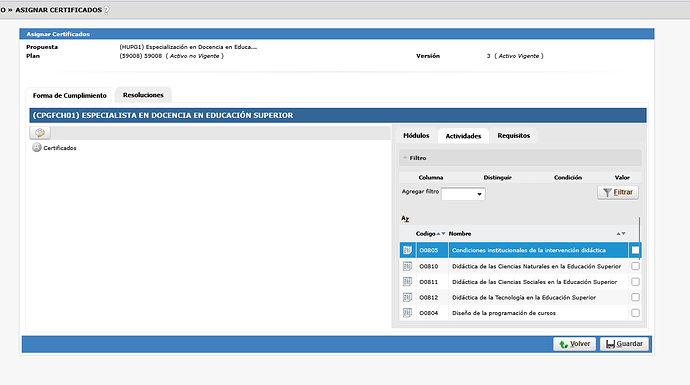The width and height of the screenshot is (690, 385).
Task: Check Didáctica de la Tecnología checkbox
Action: (635, 297)
